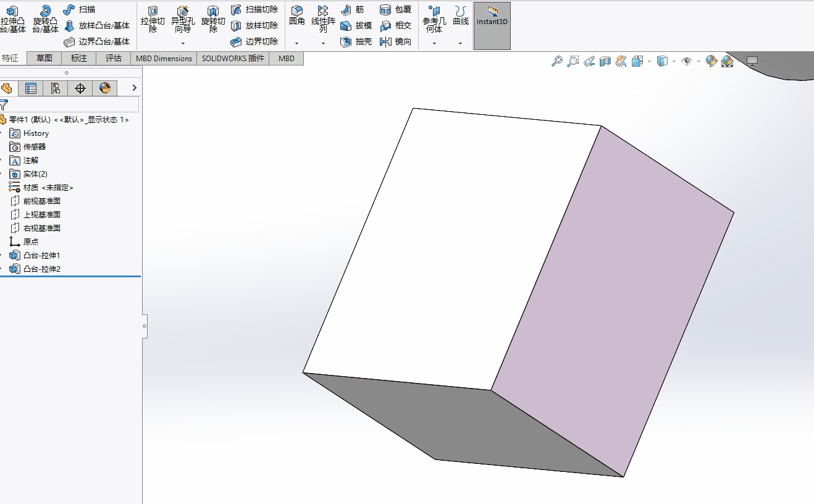Select the 旋转切除 revolved cut tool
This screenshot has height=504, width=814.
(213, 20)
